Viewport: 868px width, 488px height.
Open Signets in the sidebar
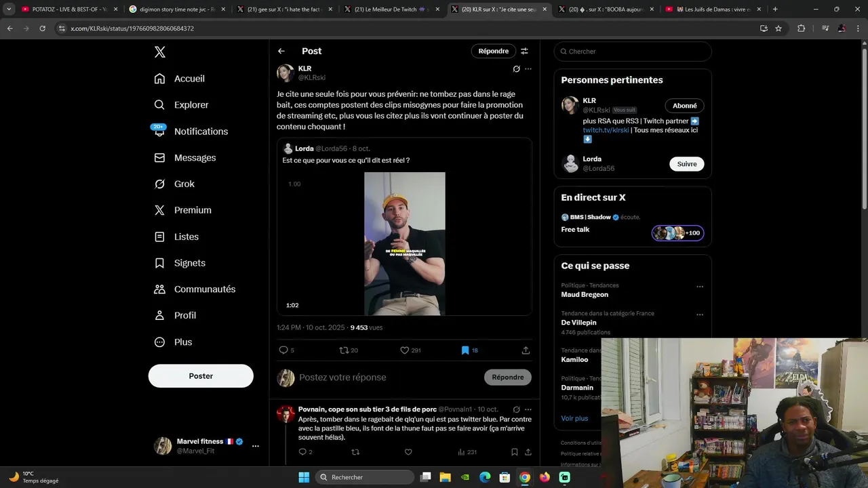(180, 263)
